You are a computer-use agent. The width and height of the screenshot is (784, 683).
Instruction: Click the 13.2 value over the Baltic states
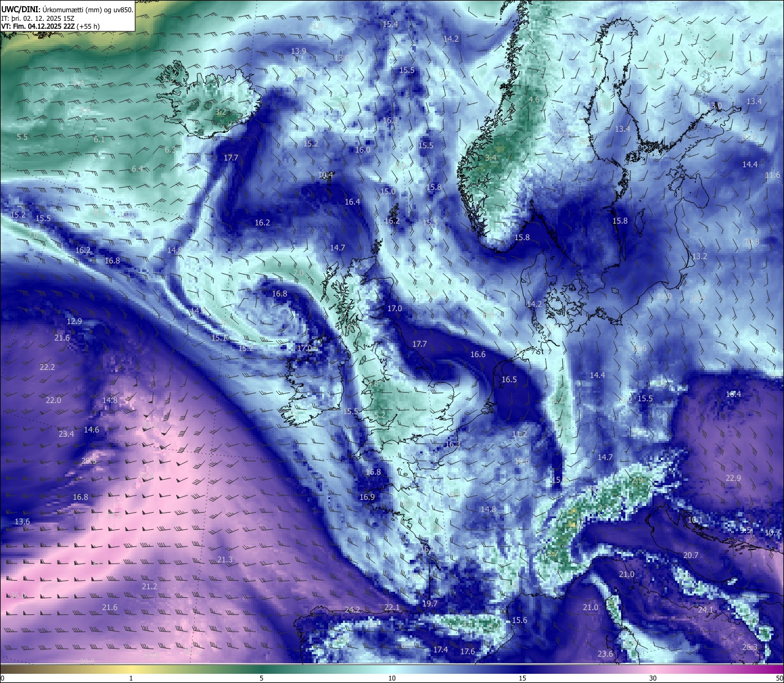(x=699, y=256)
